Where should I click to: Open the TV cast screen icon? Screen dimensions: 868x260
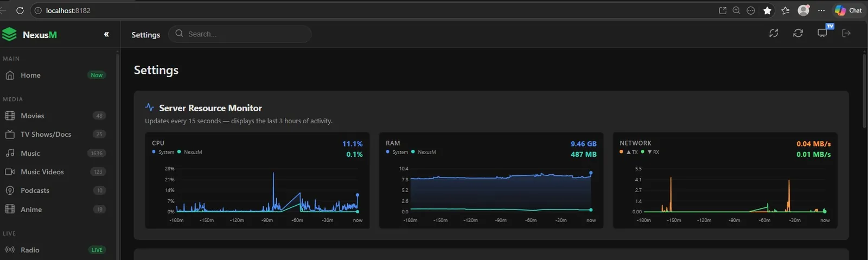click(823, 33)
